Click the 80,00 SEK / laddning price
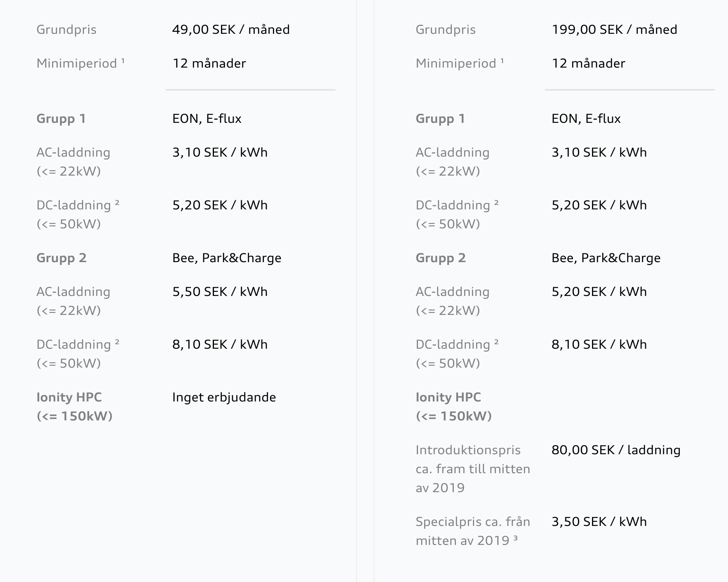 click(x=615, y=450)
